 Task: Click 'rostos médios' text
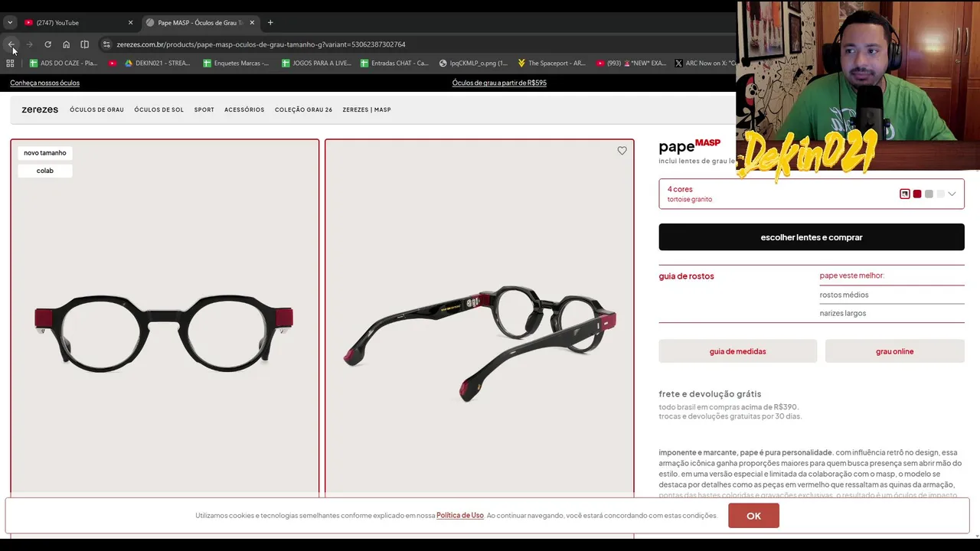click(844, 295)
